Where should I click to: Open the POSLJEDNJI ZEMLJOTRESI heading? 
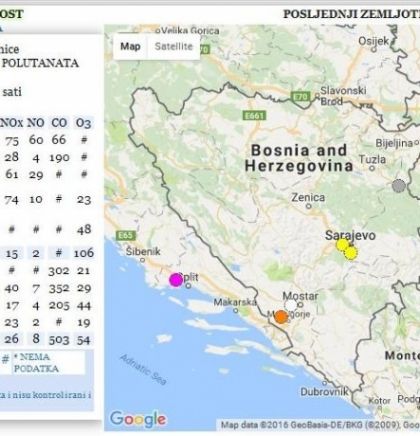point(351,14)
